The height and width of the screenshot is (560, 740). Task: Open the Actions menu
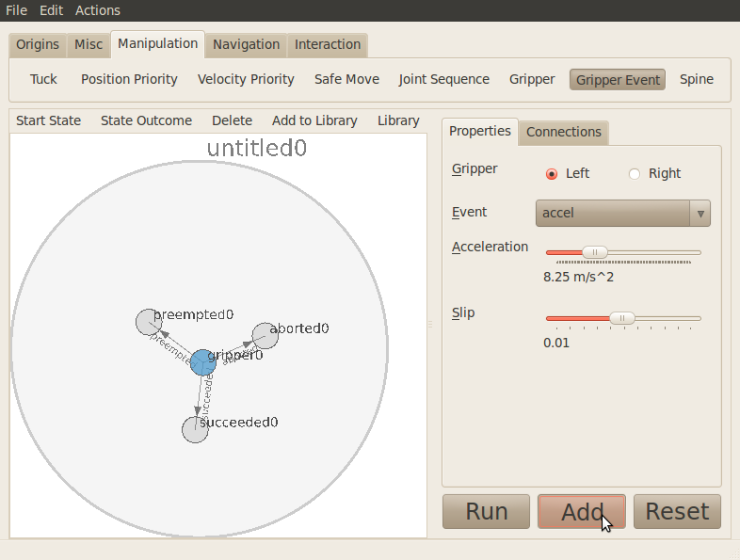[x=98, y=10]
